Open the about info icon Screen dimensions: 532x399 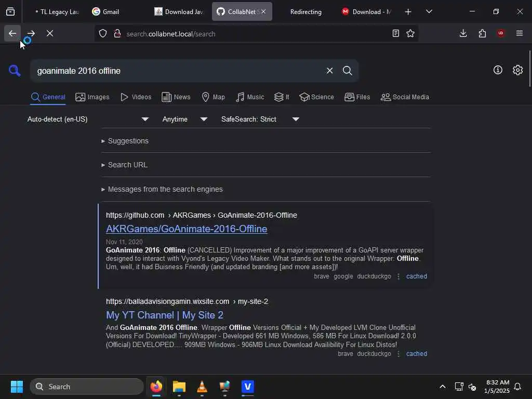click(498, 70)
